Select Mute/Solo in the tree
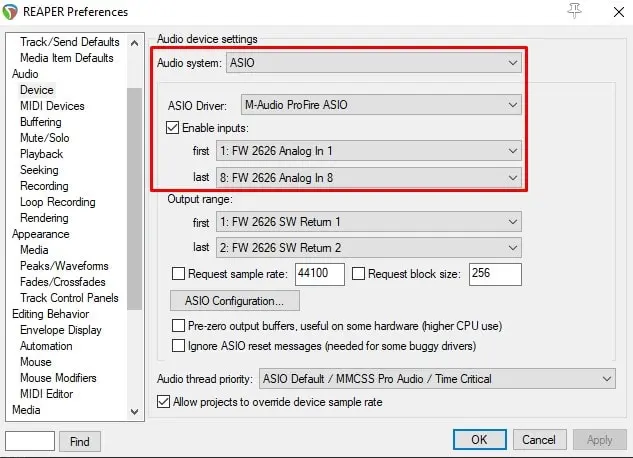 click(x=45, y=138)
